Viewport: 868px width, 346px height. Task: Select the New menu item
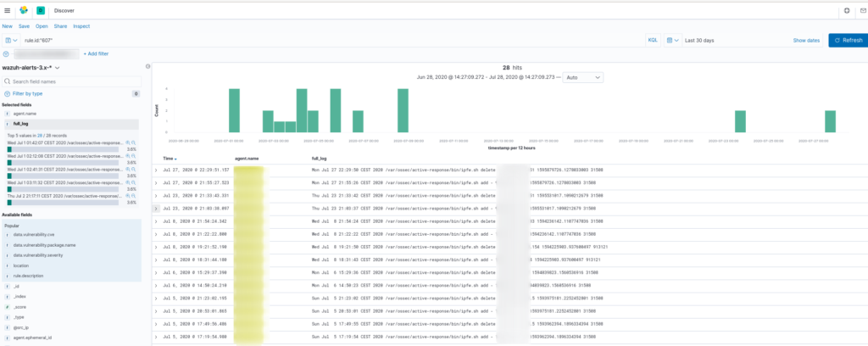[7, 26]
